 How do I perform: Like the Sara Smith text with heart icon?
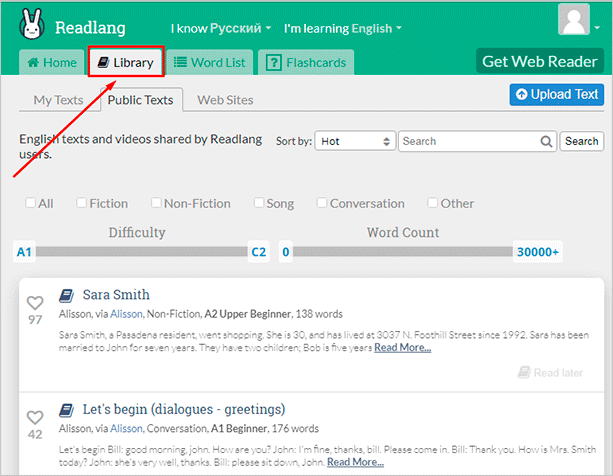(x=35, y=303)
